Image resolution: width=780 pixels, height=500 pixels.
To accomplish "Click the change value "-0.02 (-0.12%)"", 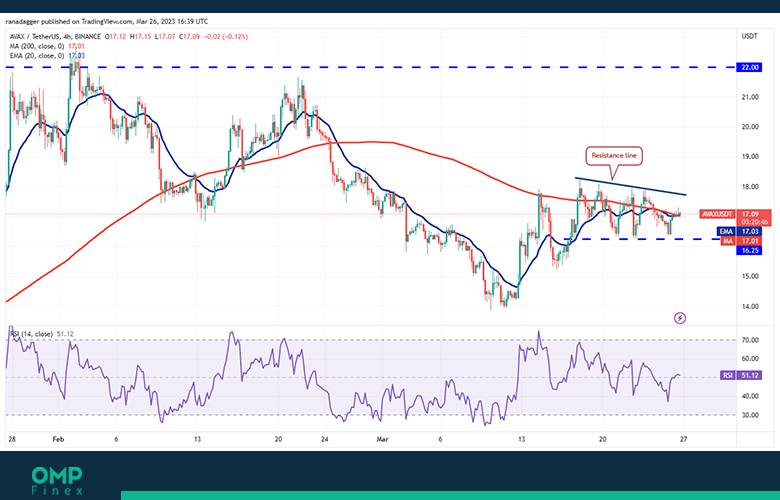I will (225, 37).
